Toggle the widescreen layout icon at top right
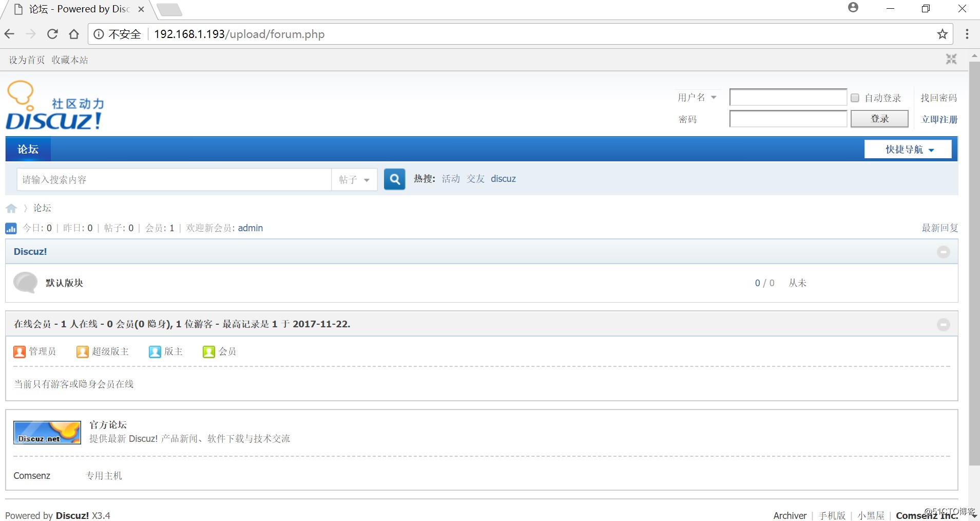The image size is (980, 521). [x=951, y=60]
